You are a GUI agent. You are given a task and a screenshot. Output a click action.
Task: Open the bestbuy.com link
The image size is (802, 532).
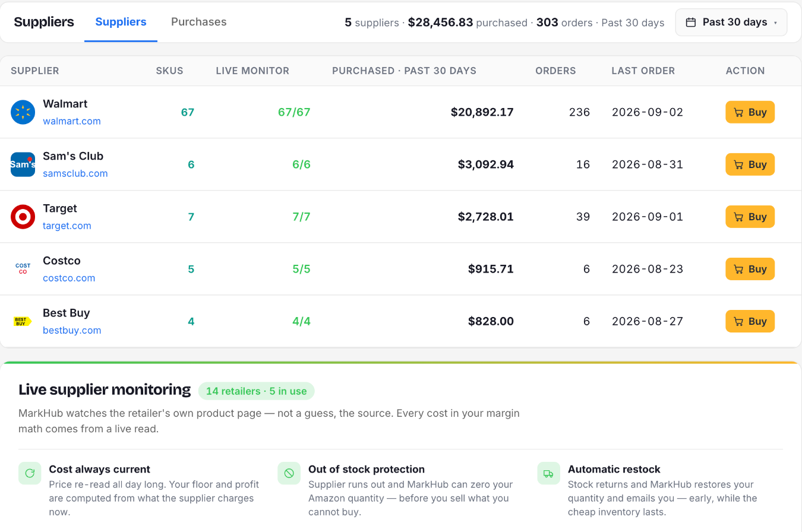(72, 330)
